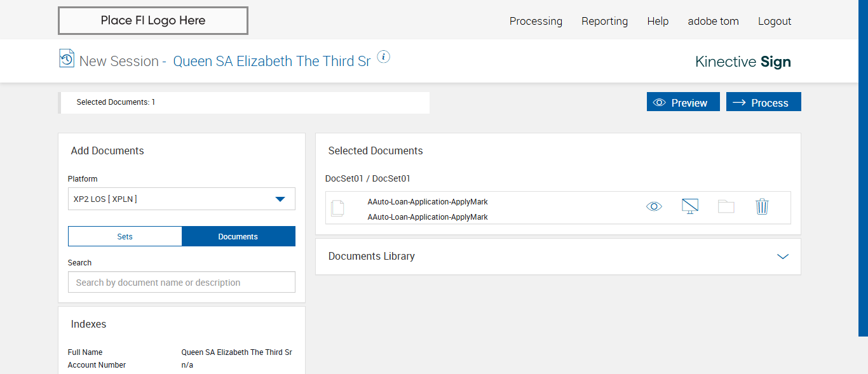Click the session history icon beside New Session
The width and height of the screenshot is (868, 374).
(66, 58)
